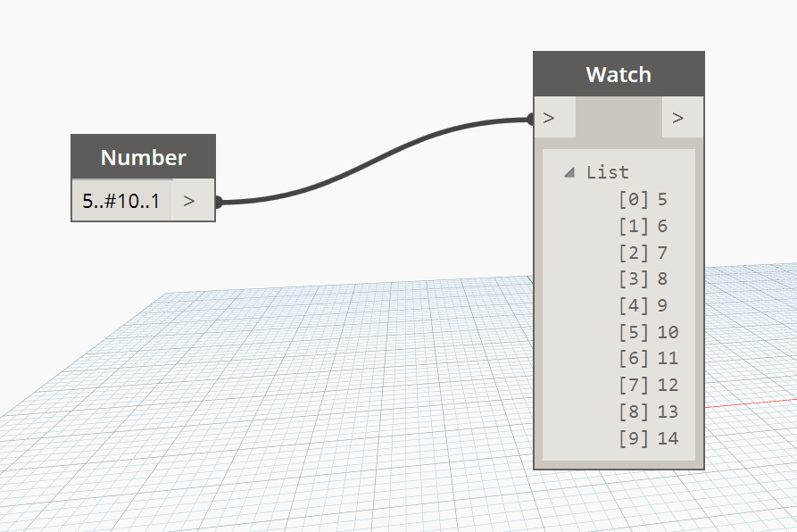
Task: Click the wire connecting Number to Watch
Action: pos(375,160)
